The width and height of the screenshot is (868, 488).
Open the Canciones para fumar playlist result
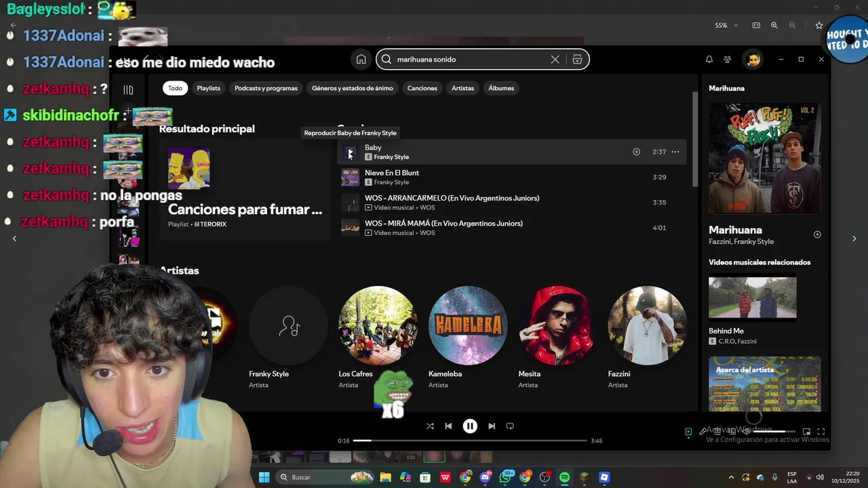245,189
